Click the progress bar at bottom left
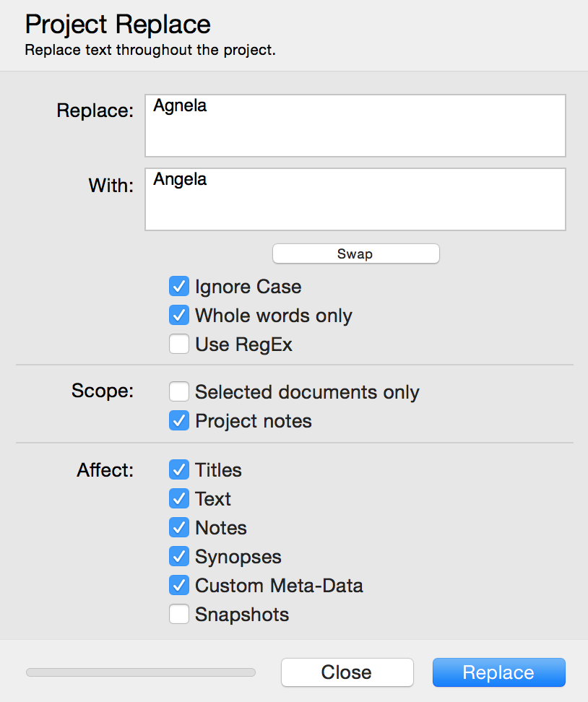 click(x=141, y=672)
